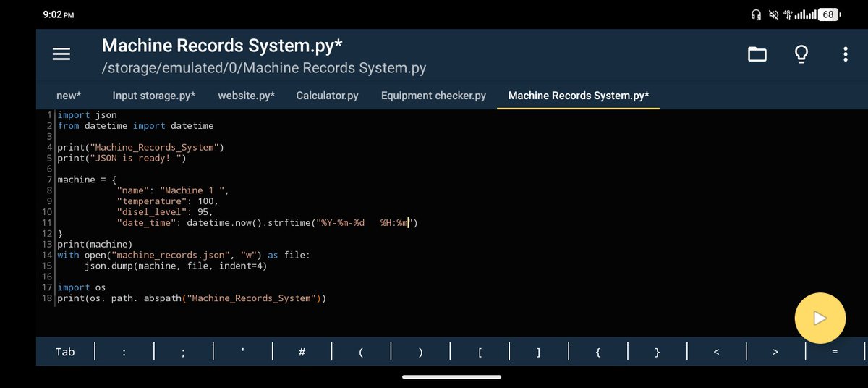Viewport: 868px width, 388px height.
Task: Place cursor on 'import json' line
Action: [x=87, y=115]
